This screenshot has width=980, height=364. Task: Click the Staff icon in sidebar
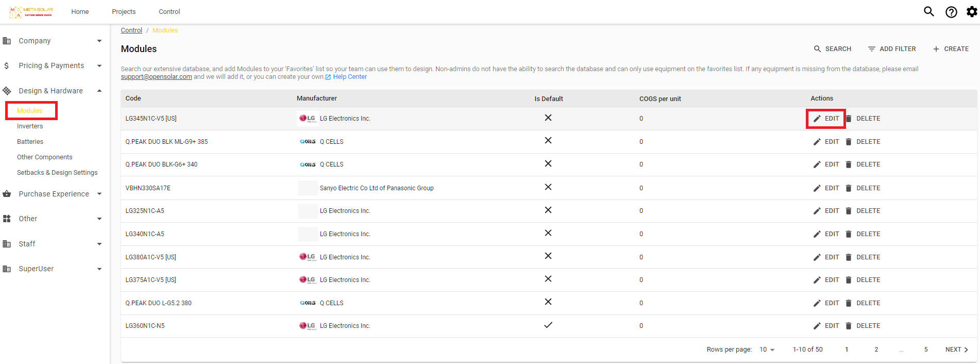(7, 244)
